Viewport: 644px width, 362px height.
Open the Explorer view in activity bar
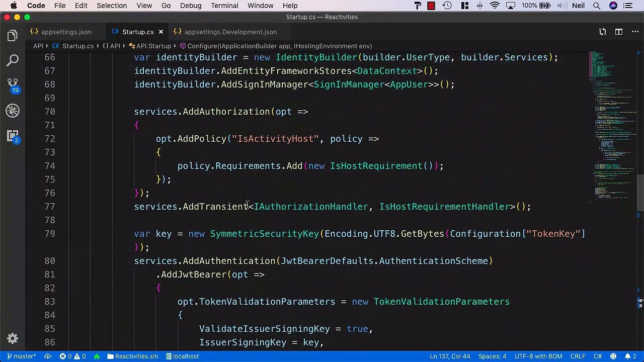[x=13, y=36]
